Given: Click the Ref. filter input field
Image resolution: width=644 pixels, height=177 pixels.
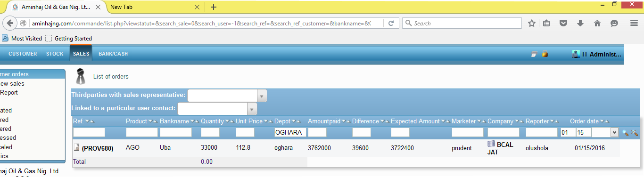Looking at the screenshot, I should (89, 133).
